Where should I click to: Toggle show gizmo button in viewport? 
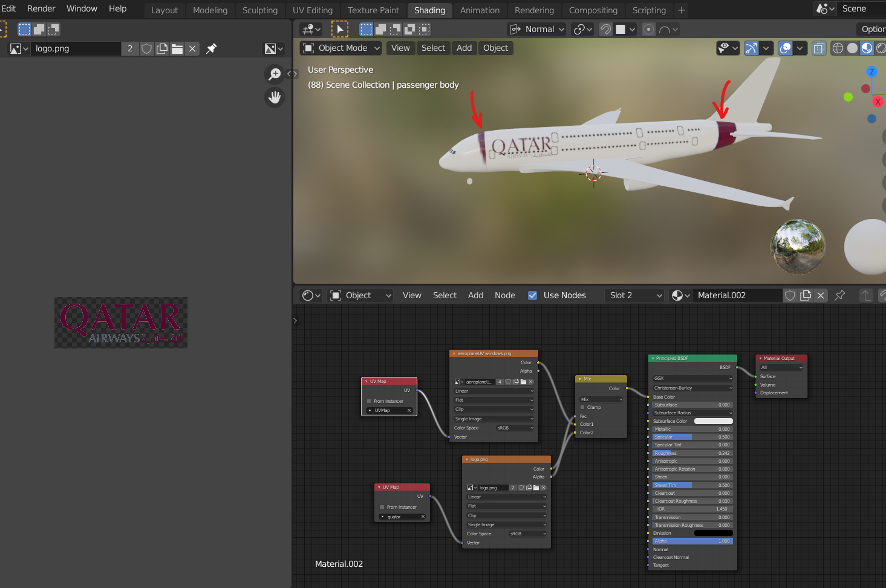(x=751, y=48)
